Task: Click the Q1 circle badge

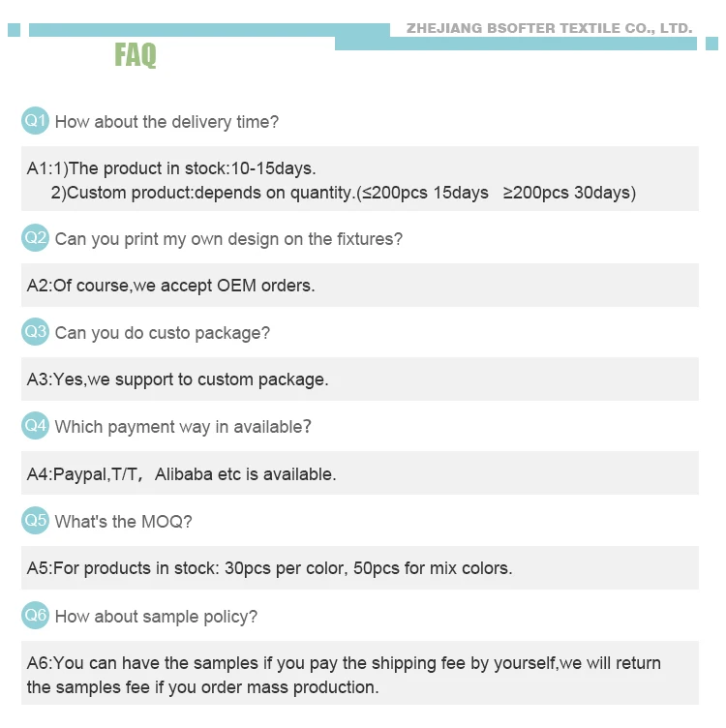Action: click(x=36, y=121)
